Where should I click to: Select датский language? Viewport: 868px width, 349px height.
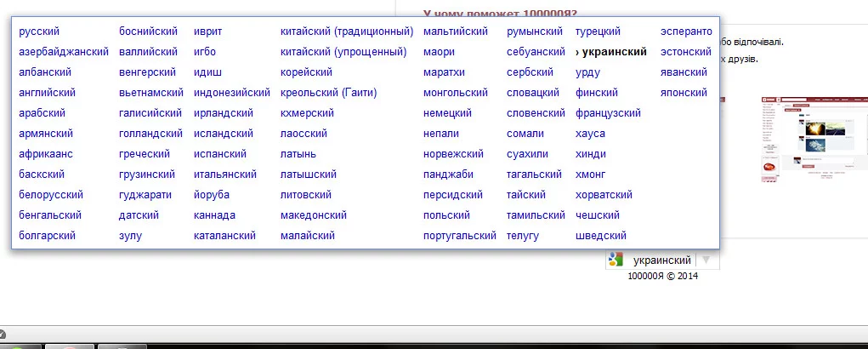point(139,215)
